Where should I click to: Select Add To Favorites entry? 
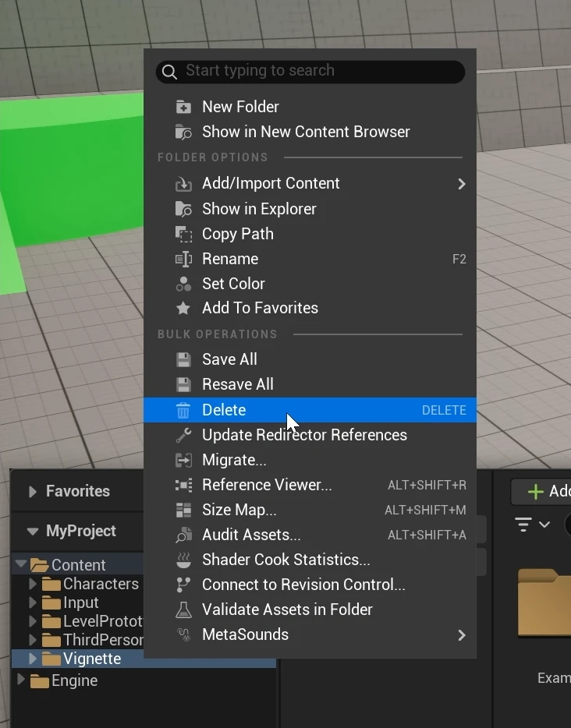(x=310, y=309)
